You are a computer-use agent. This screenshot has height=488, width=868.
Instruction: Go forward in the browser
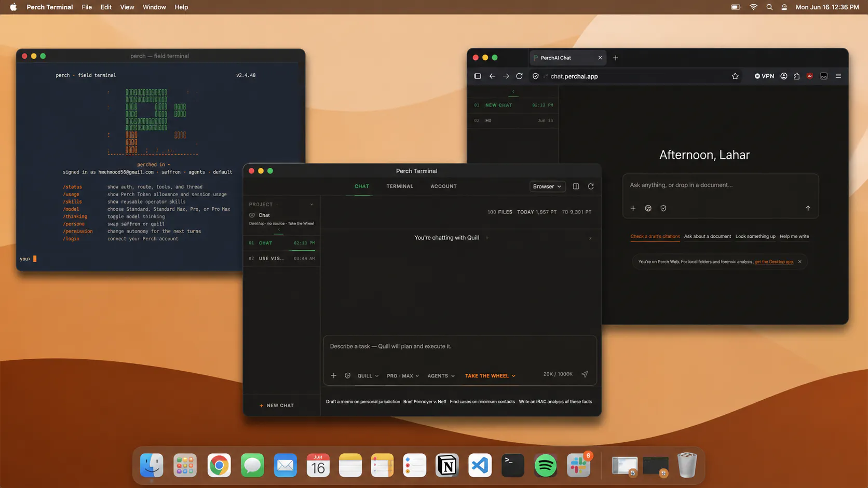pyautogui.click(x=506, y=76)
